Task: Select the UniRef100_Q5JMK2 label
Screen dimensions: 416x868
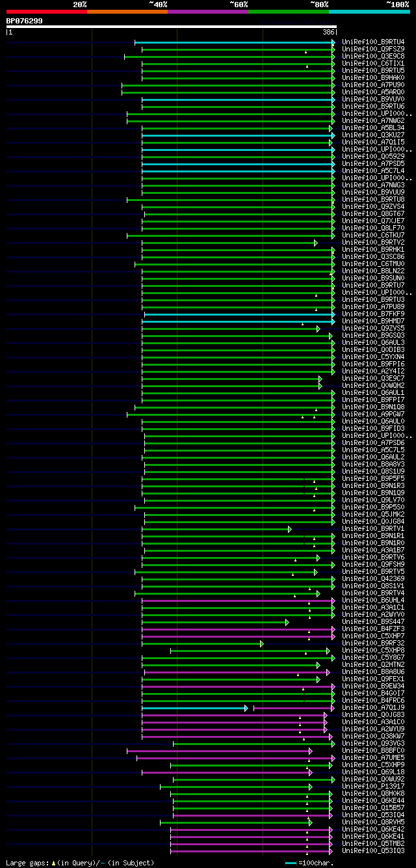Action: click(373, 515)
